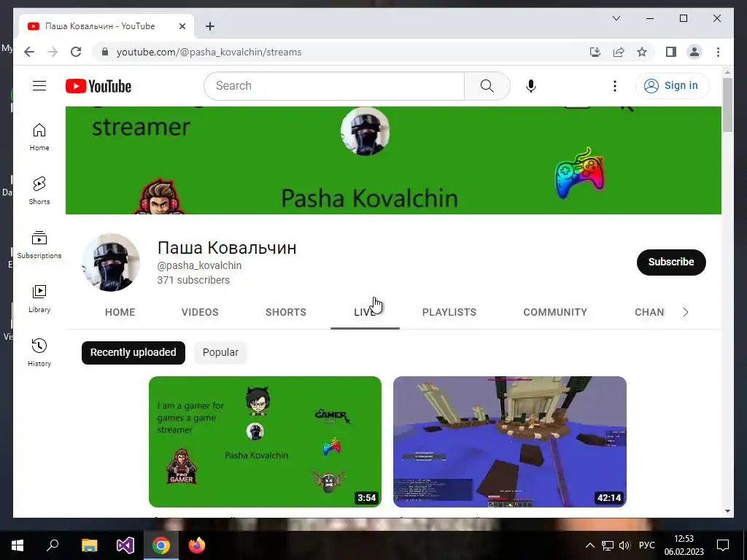Open Windows Start menu
Viewport: 747px width, 560px height.
click(18, 545)
